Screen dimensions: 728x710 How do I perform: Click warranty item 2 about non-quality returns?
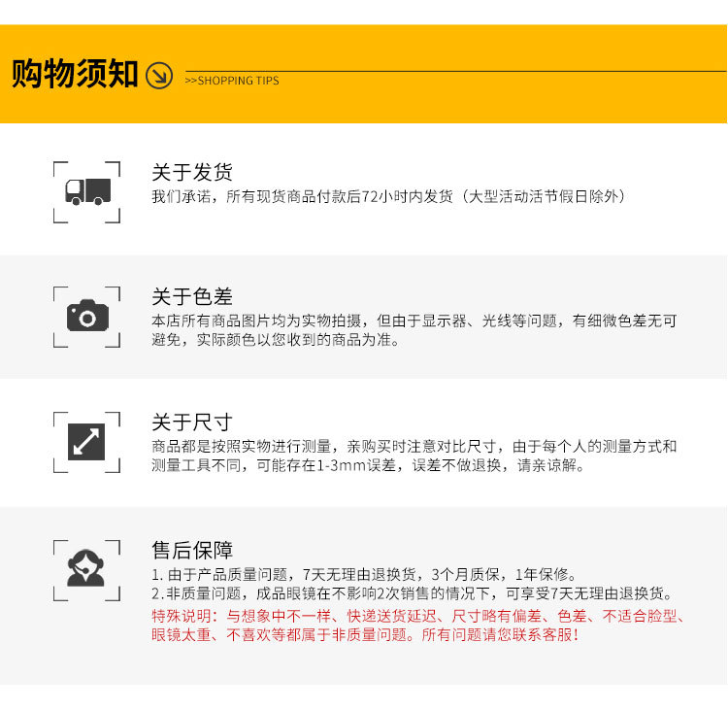[413, 593]
